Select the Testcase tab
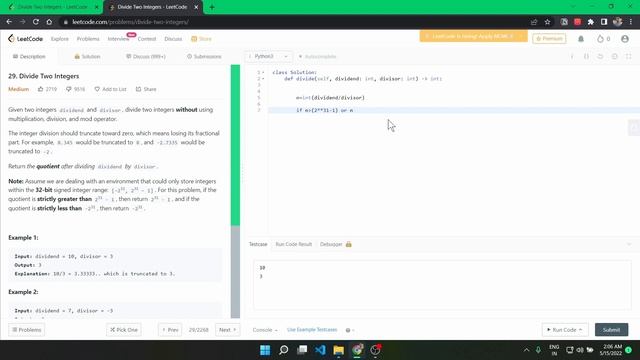Viewport: 640px width, 360px height. 258,244
